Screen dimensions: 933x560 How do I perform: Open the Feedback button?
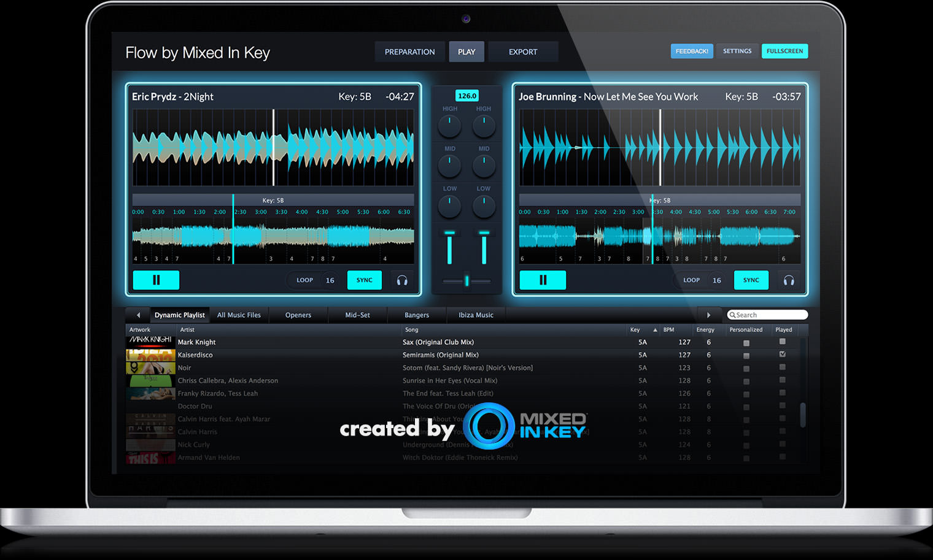pyautogui.click(x=692, y=52)
